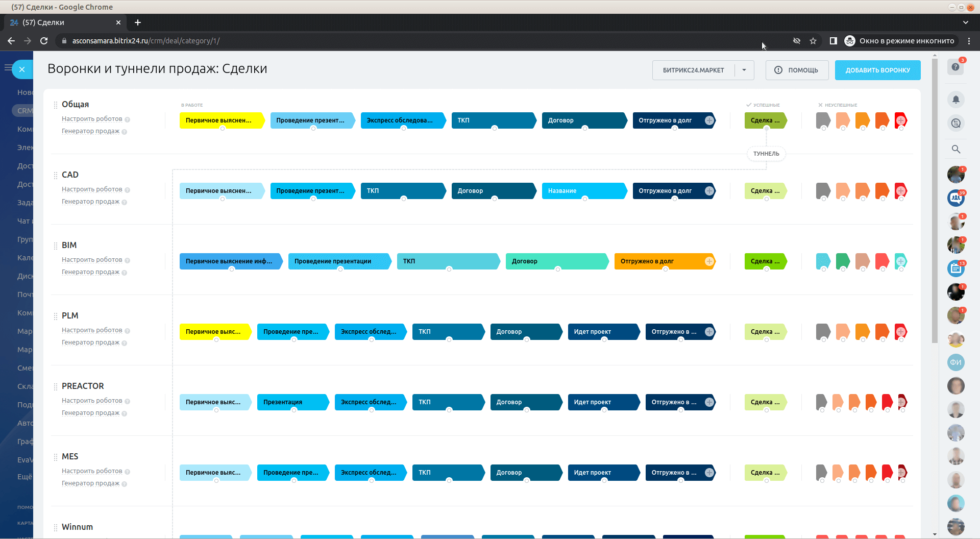The width and height of the screenshot is (980, 539).
Task: Select the Экспресс обследова... stage in Общая
Action: (403, 120)
